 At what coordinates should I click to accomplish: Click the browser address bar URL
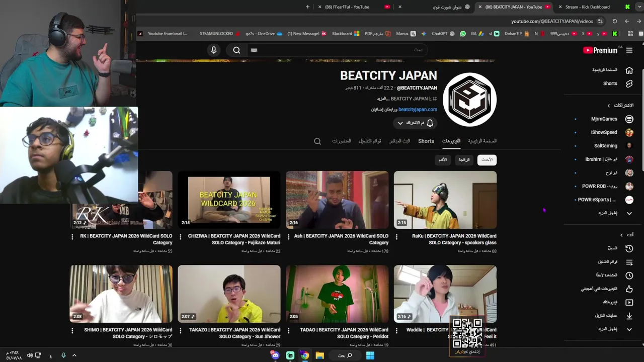[552, 21]
